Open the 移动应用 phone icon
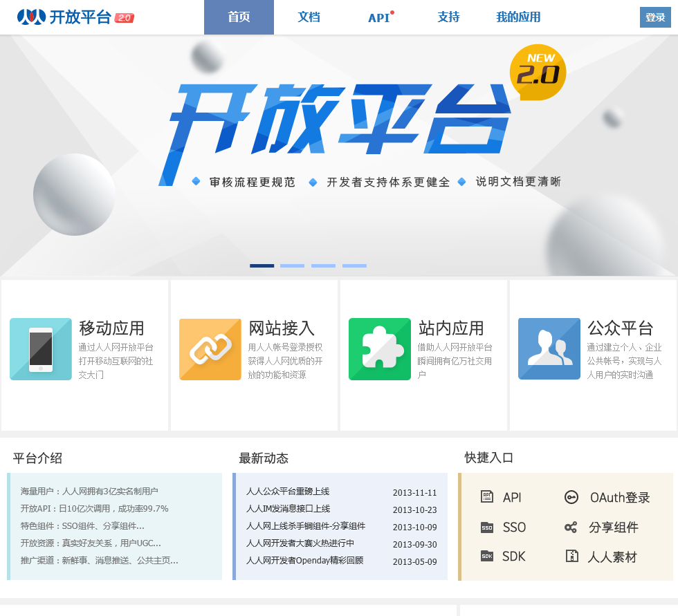The image size is (678, 616). pos(41,349)
